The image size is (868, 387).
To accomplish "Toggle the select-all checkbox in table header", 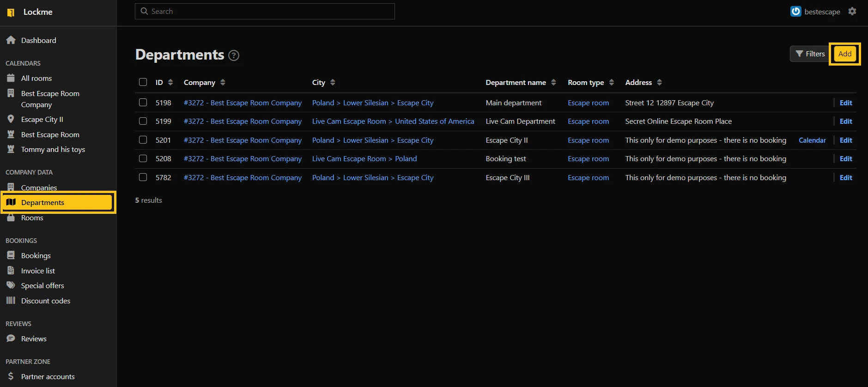I will (x=143, y=82).
